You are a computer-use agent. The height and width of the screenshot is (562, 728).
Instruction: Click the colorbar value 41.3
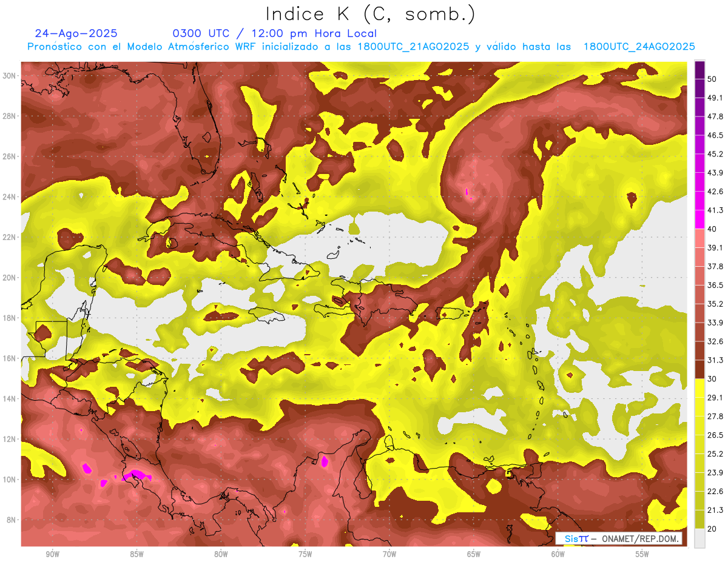pos(716,210)
